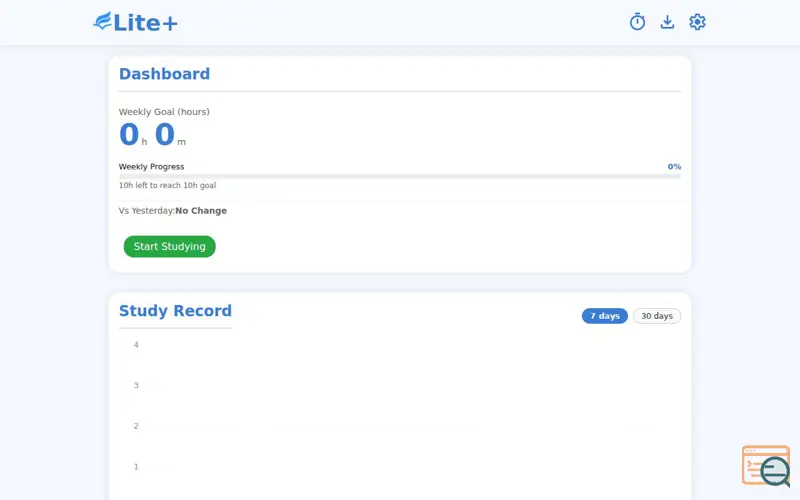
Task: Open the stopwatch timer icon
Action: click(x=637, y=22)
